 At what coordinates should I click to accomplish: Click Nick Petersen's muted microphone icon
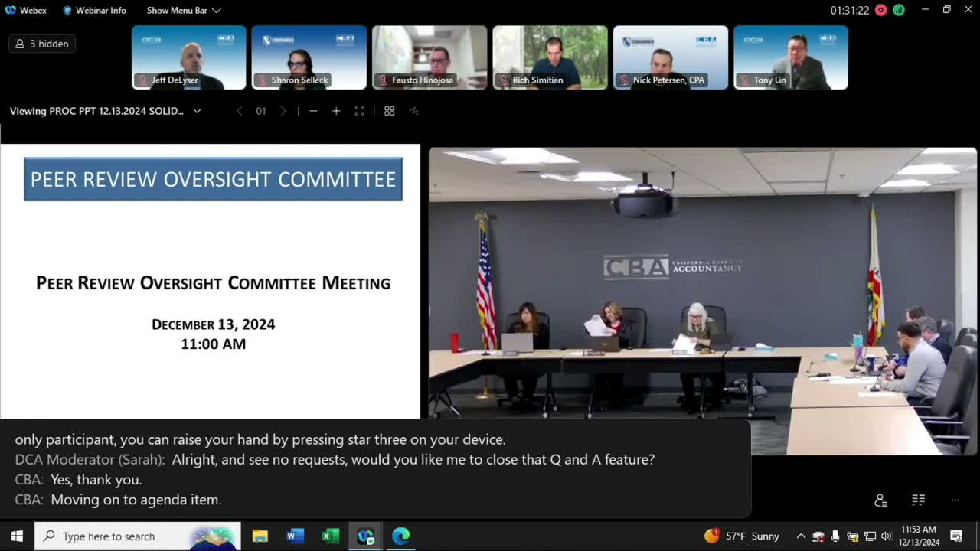pyautogui.click(x=624, y=80)
